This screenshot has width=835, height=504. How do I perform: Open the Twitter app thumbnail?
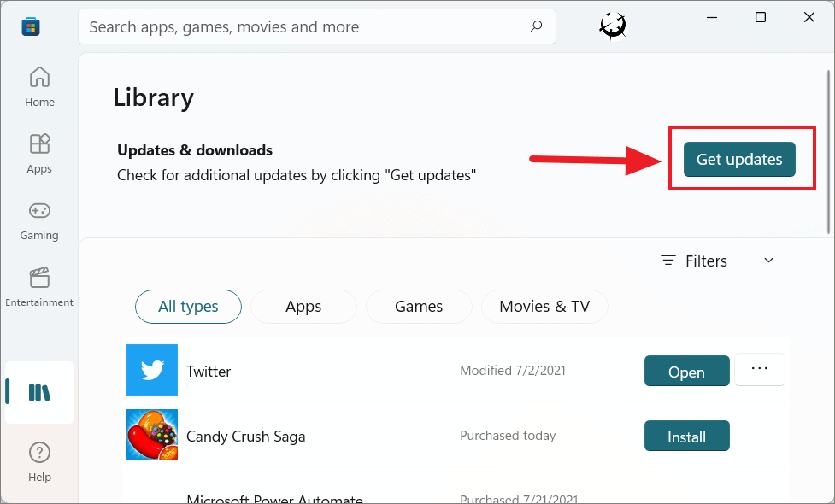[x=152, y=371]
